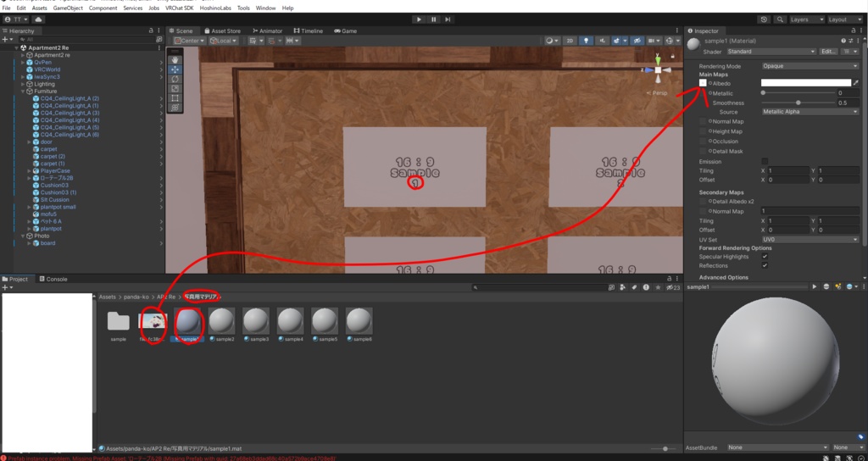Viewport: 868px width, 461px height.
Task: Expand the Photo hierarchy item
Action: click(x=23, y=236)
